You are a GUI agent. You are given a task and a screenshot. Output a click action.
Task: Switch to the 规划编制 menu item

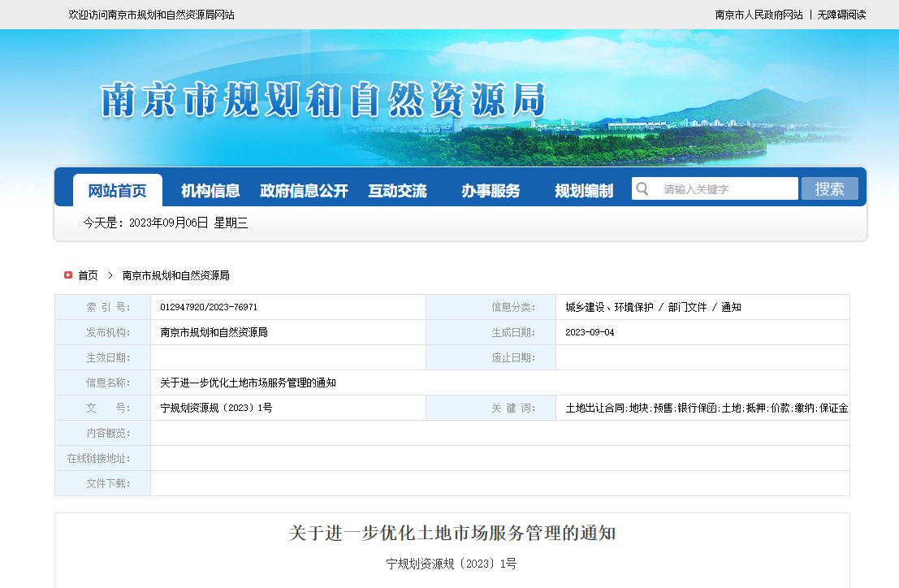point(584,191)
